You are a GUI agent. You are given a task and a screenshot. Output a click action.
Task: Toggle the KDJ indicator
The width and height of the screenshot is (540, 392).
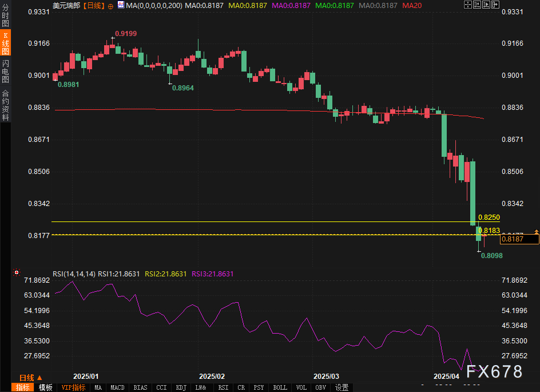point(181,387)
